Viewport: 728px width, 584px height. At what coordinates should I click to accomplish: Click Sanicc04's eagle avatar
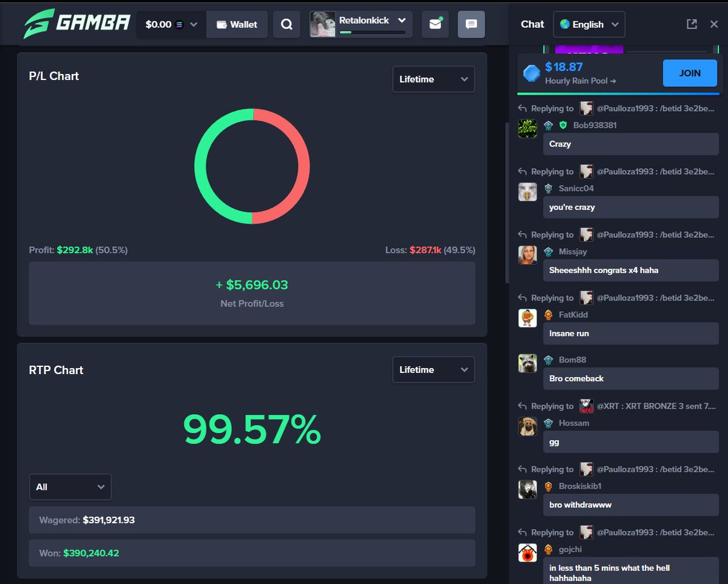(528, 192)
